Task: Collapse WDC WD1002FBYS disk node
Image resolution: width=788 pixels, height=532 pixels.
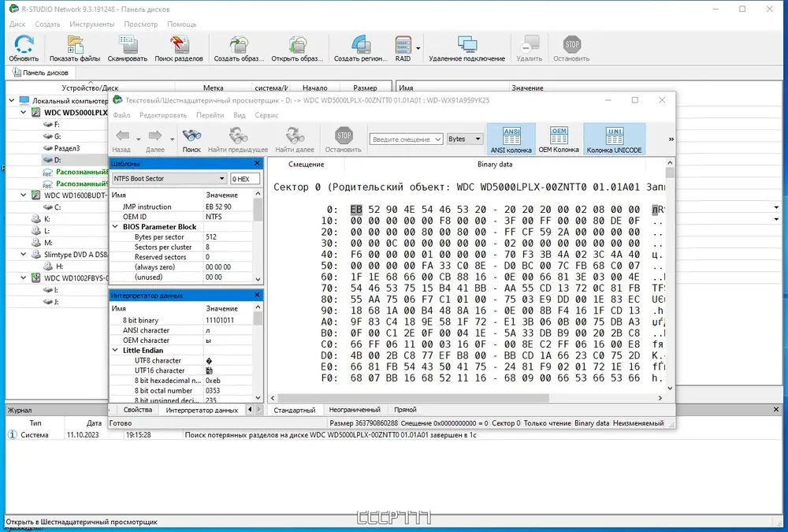Action: tap(23, 277)
